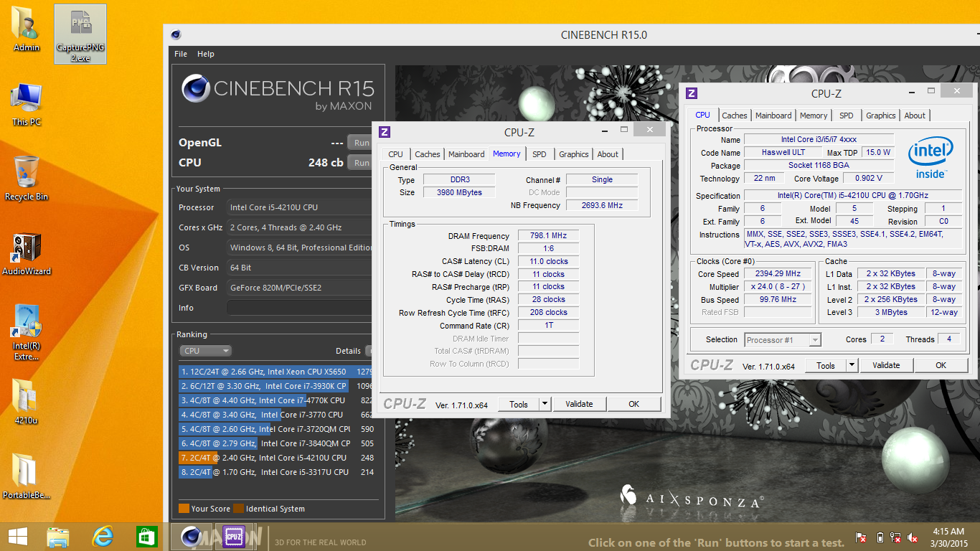Click the Your Score orange swatch

point(184,509)
